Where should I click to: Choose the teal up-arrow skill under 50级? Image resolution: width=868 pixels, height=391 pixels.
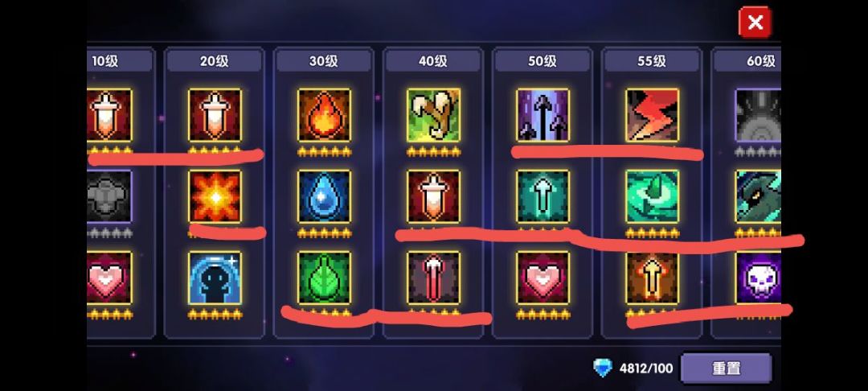pyautogui.click(x=542, y=196)
